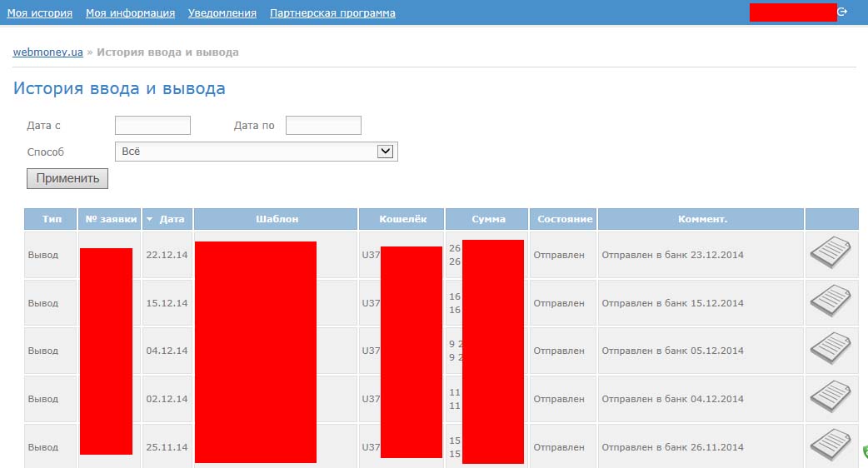
Task: Open receipt icon for 02.12.14 withdrawal
Action: coord(830,398)
